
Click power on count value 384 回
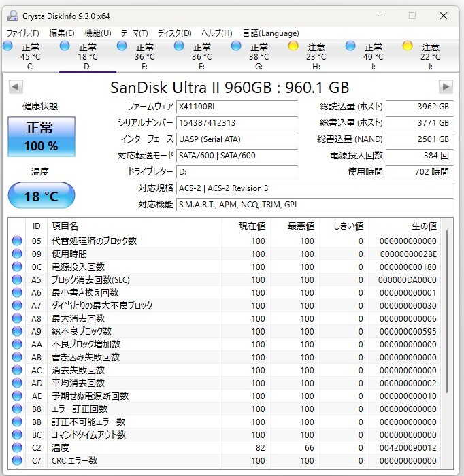pyautogui.click(x=419, y=156)
